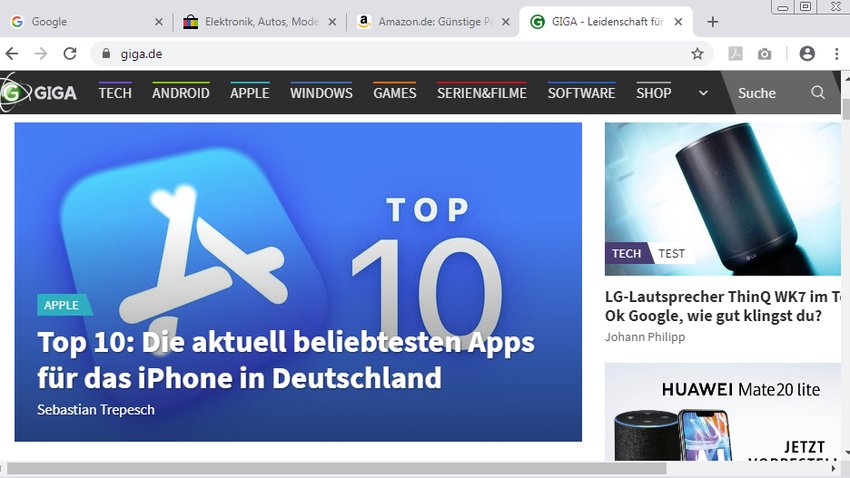Close the Google tab
Screen dimensions: 850x478
pos(158,22)
